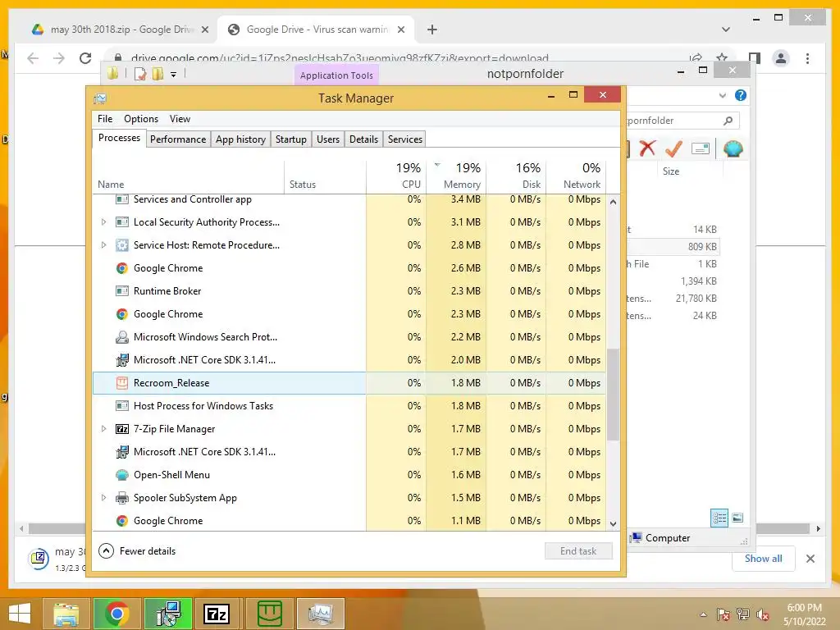The image size is (840, 630).
Task: Sort processes by Memory column
Action: tap(456, 176)
